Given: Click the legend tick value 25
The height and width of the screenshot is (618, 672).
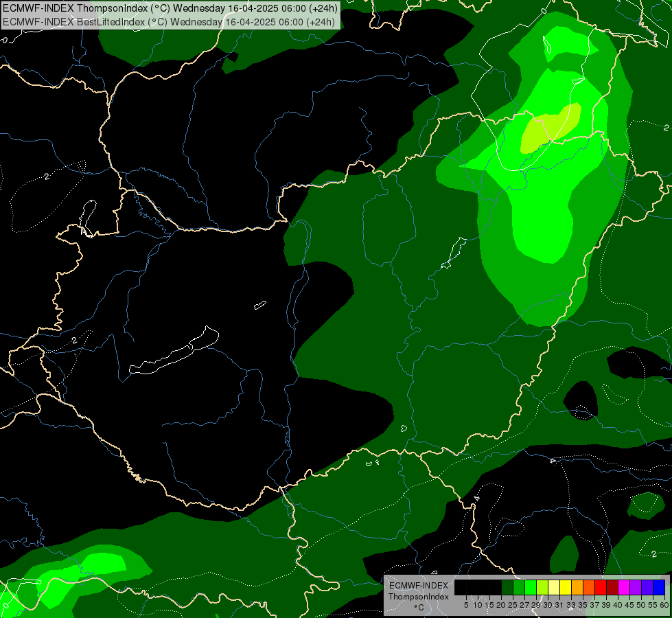Looking at the screenshot, I should [513, 605].
